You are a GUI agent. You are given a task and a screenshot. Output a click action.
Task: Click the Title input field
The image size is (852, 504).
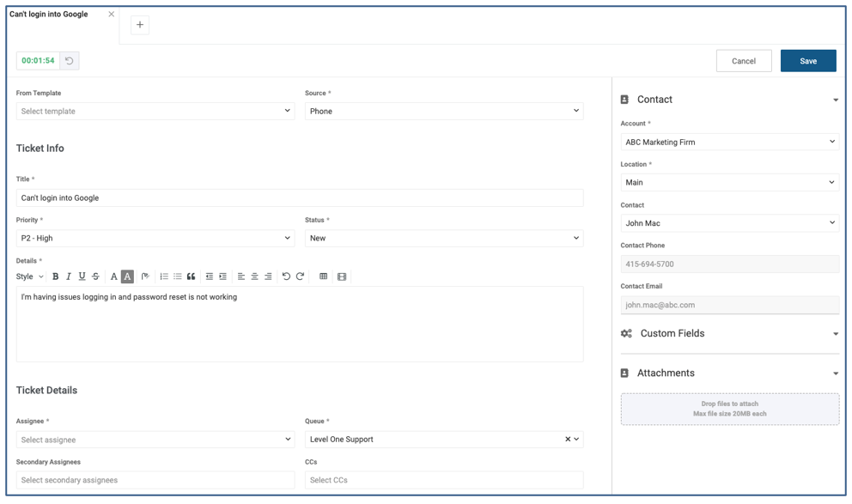[299, 197]
